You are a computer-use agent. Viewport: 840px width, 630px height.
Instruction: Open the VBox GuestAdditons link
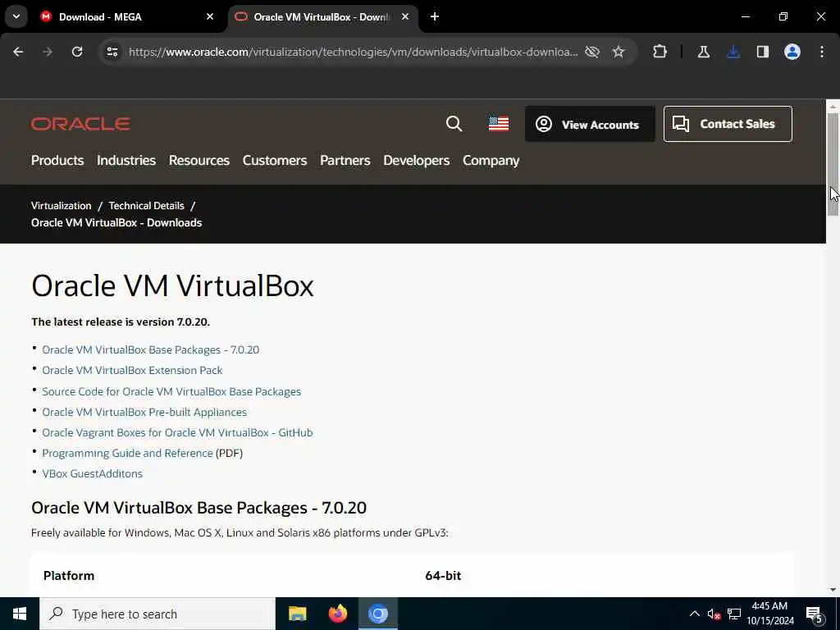pyautogui.click(x=92, y=473)
